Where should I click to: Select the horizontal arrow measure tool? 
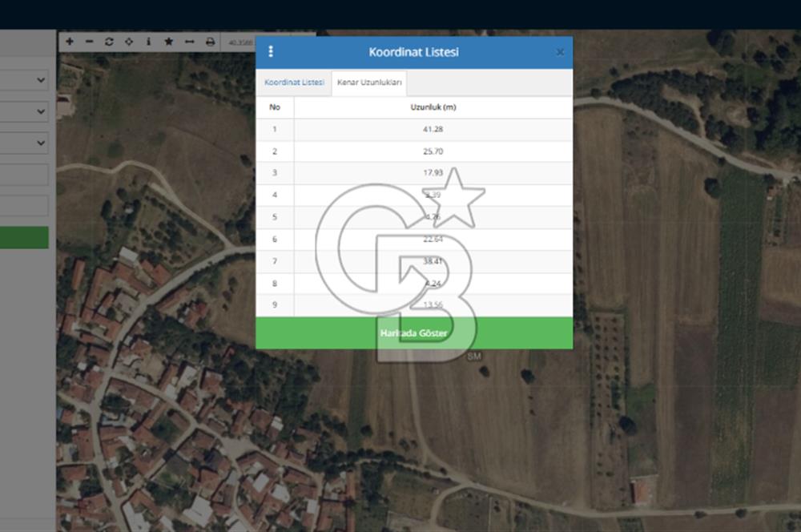click(x=189, y=42)
